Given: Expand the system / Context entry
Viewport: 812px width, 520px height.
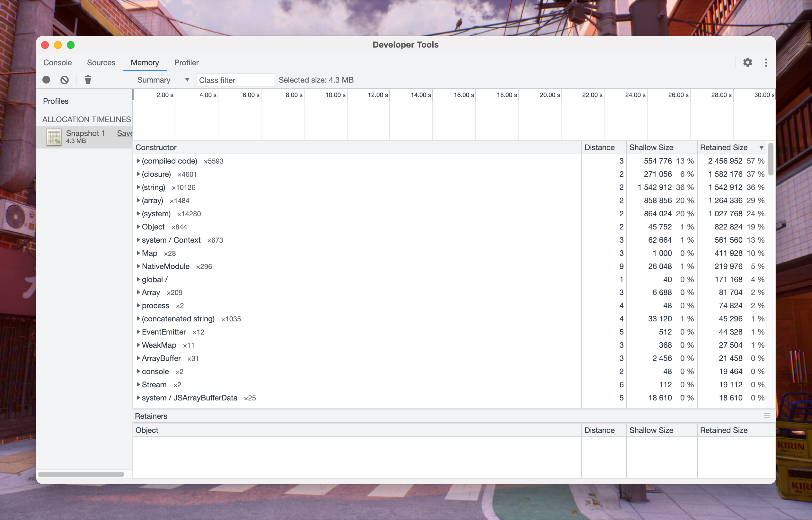Looking at the screenshot, I should [x=138, y=240].
